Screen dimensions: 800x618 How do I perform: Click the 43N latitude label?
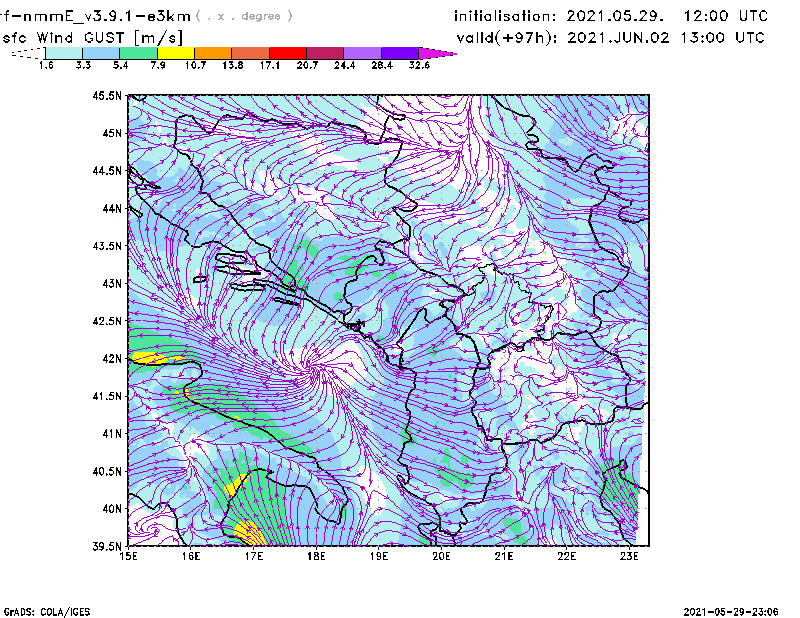click(112, 283)
